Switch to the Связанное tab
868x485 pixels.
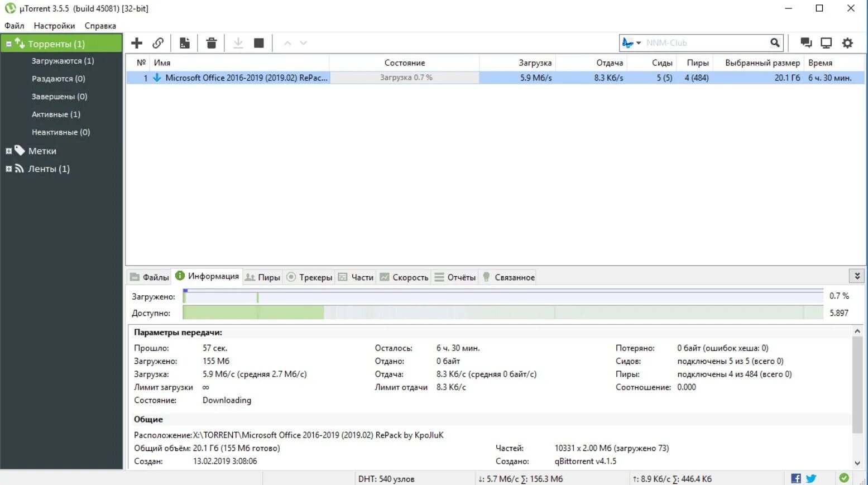click(509, 277)
